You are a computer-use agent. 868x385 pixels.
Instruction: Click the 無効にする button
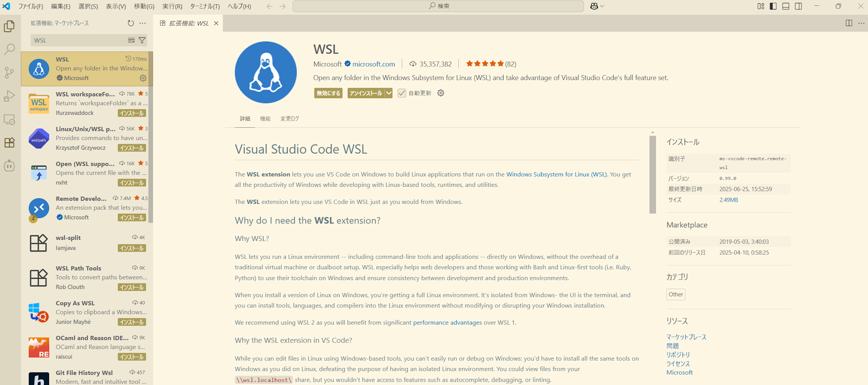tap(328, 93)
